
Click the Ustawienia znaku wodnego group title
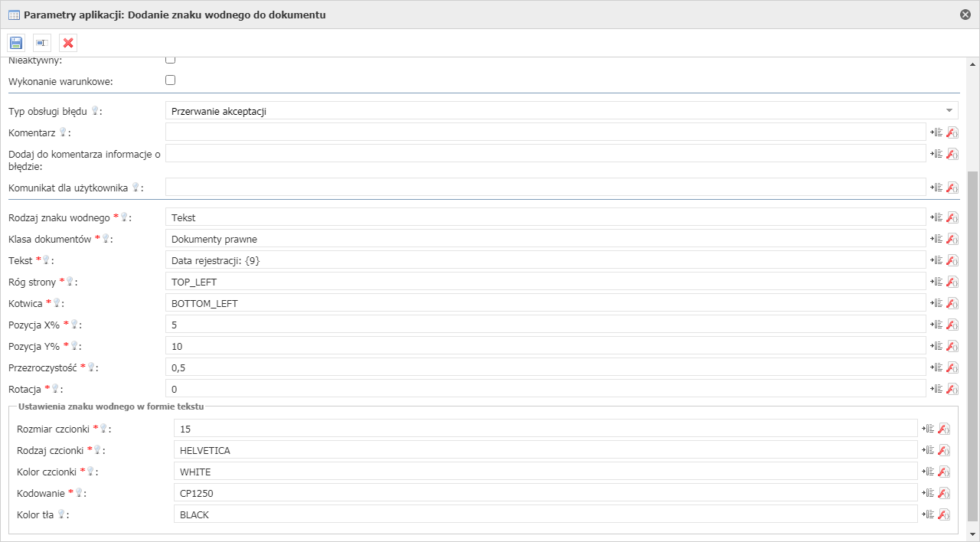pyautogui.click(x=110, y=406)
